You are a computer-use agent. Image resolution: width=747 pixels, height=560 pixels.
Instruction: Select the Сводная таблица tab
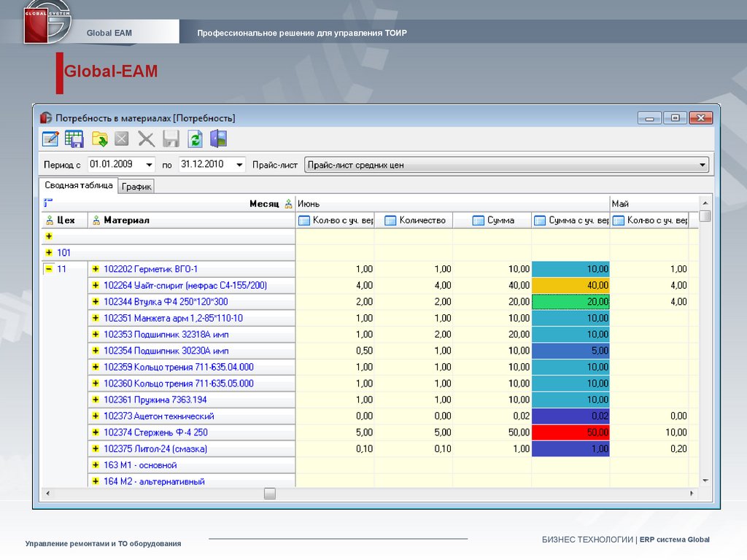pos(78,185)
